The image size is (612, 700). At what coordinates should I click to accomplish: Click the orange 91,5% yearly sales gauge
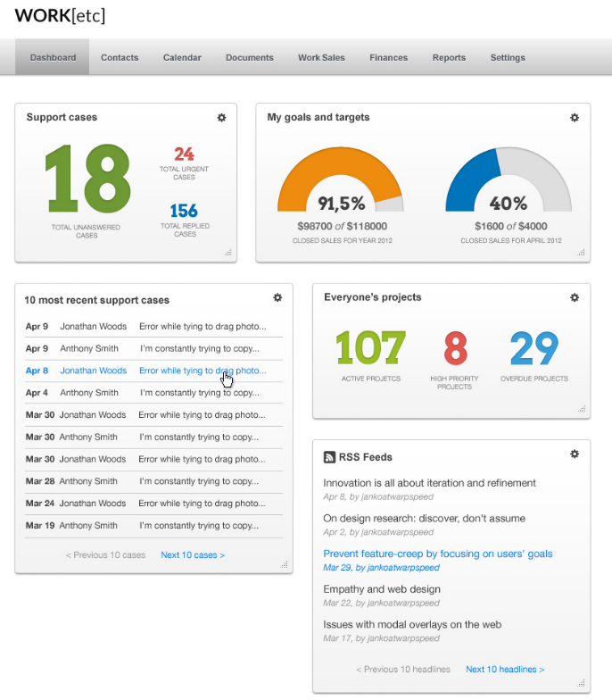click(340, 179)
